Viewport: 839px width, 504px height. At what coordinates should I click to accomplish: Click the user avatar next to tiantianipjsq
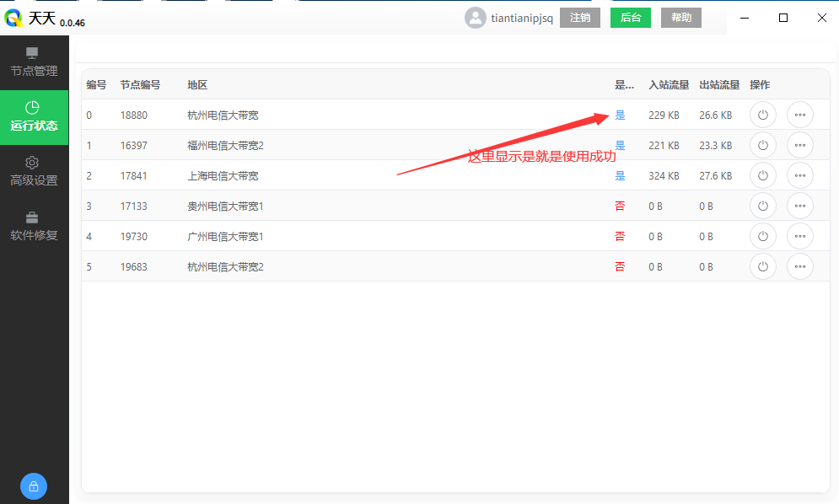tap(475, 17)
